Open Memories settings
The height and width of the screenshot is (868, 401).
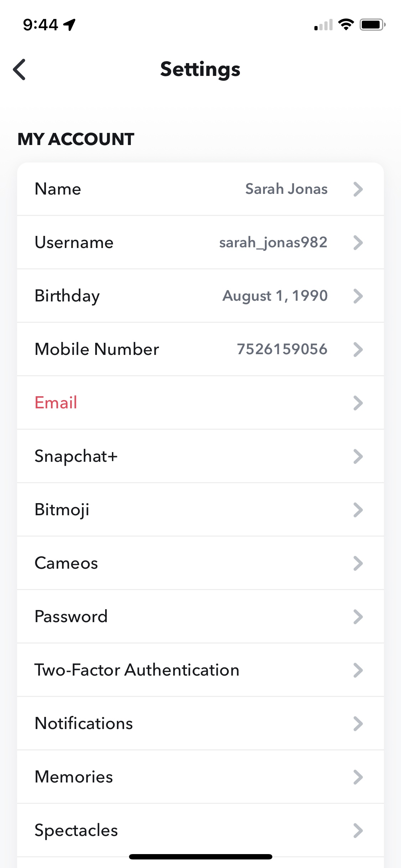[x=74, y=777]
